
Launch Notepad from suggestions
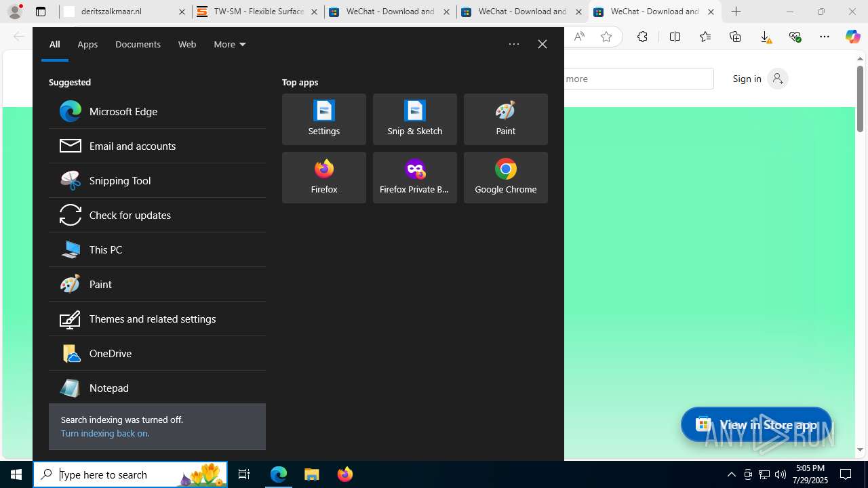(157, 388)
